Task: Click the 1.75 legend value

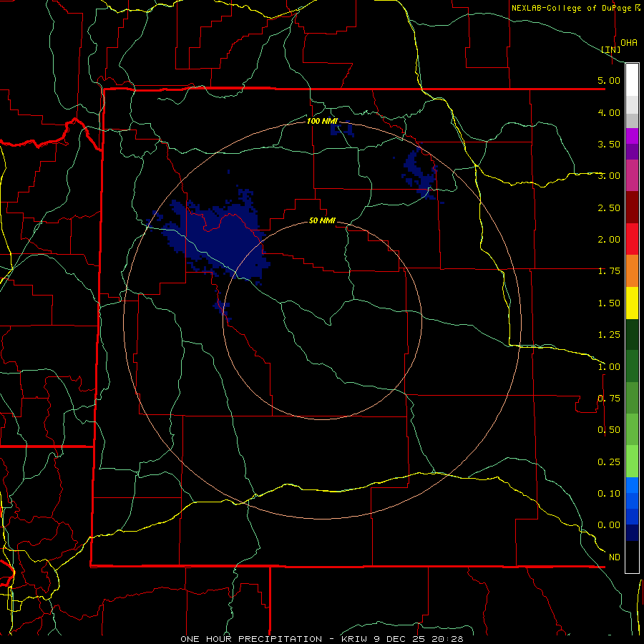Action: [609, 271]
